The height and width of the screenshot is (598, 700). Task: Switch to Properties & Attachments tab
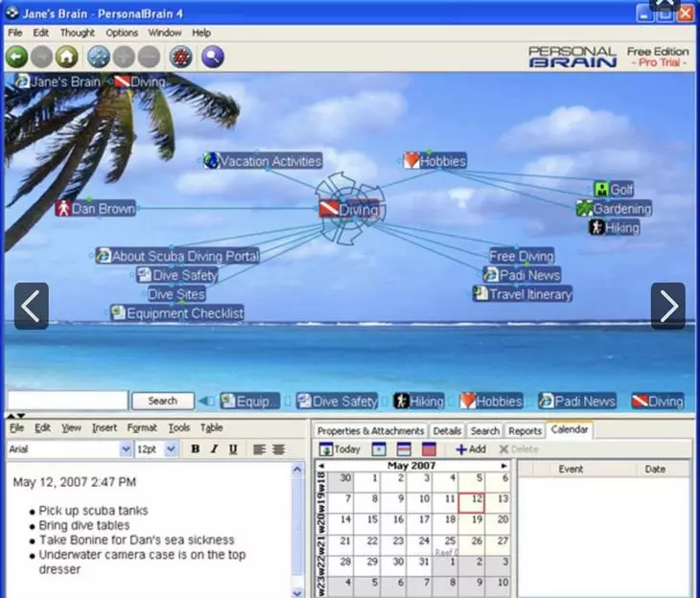pyautogui.click(x=370, y=430)
